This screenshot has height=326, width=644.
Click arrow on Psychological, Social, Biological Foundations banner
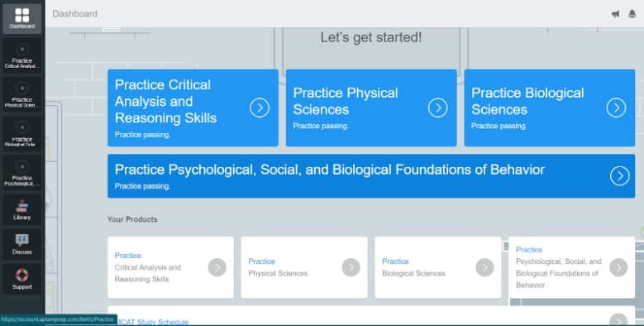[x=620, y=176]
